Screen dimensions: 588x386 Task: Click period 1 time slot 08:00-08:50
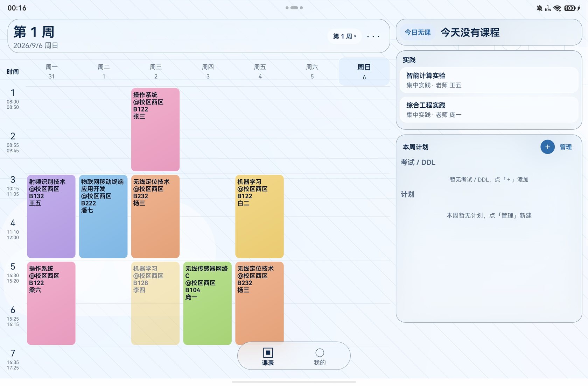[x=13, y=99]
